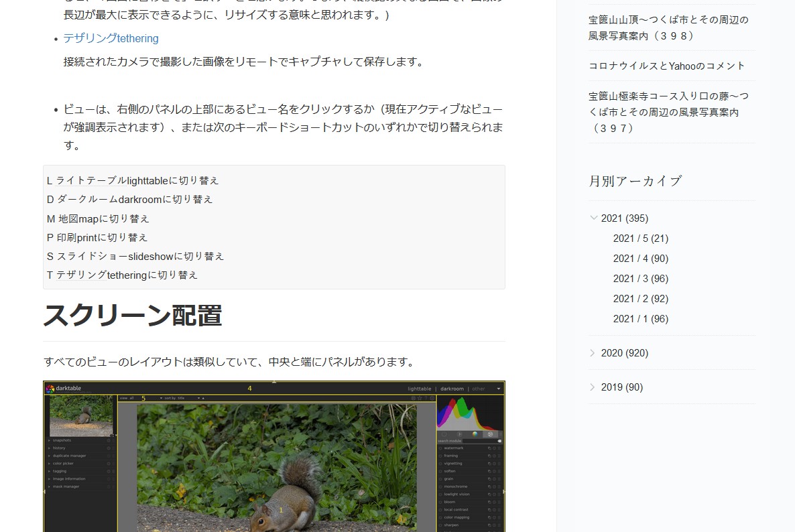Click the darktable logo icon
This screenshot has width=795, height=532.
(x=50, y=387)
